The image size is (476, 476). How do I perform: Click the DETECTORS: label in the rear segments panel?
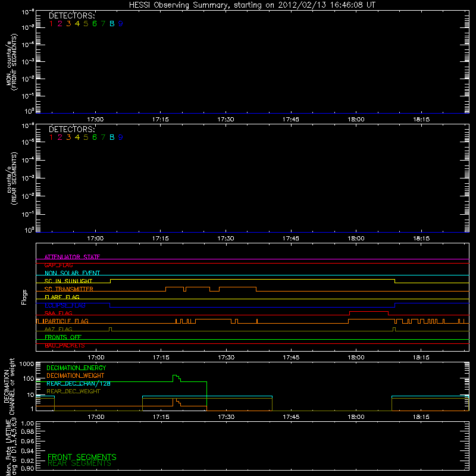(72, 129)
